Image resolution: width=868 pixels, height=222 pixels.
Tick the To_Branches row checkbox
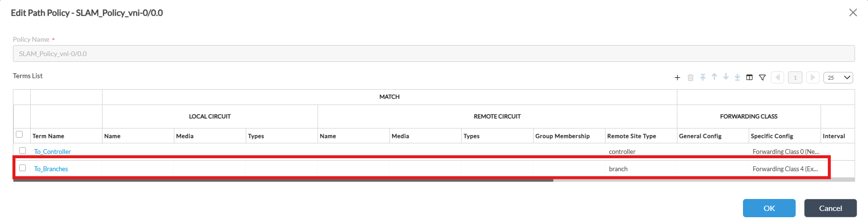point(23,168)
